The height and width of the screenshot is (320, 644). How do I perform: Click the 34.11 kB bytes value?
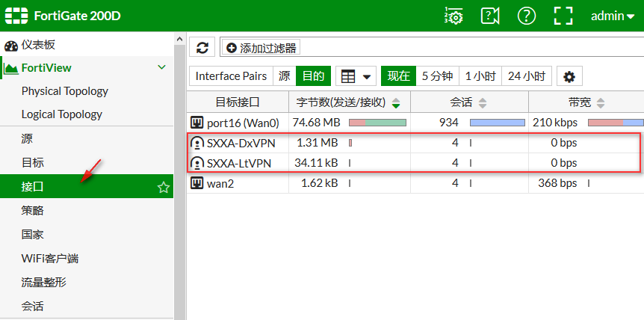[x=316, y=163]
